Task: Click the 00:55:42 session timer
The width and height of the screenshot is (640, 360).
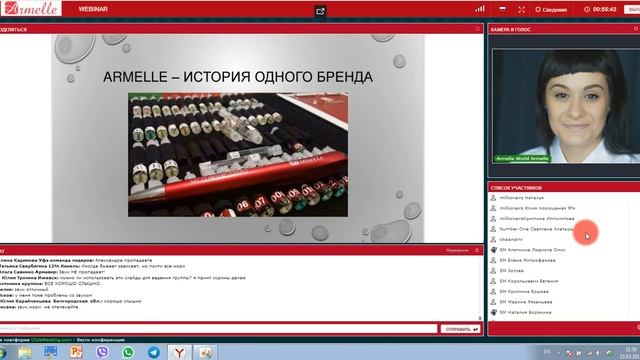Action: click(600, 9)
